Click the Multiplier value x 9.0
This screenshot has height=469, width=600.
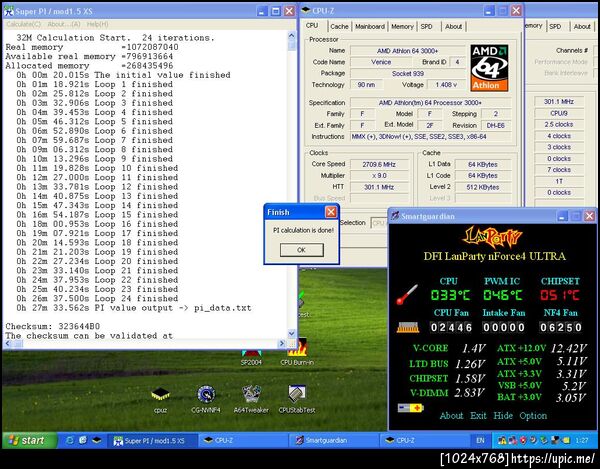click(x=379, y=176)
